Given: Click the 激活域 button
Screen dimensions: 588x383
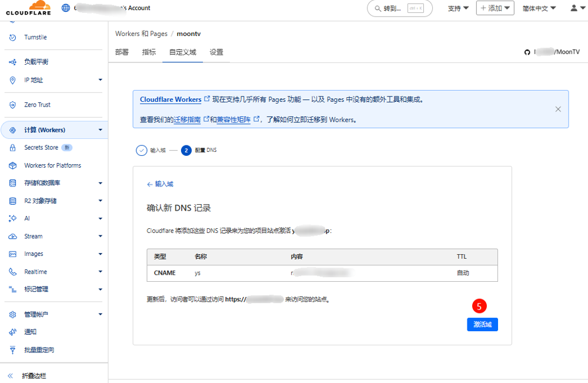Looking at the screenshot, I should tap(482, 325).
